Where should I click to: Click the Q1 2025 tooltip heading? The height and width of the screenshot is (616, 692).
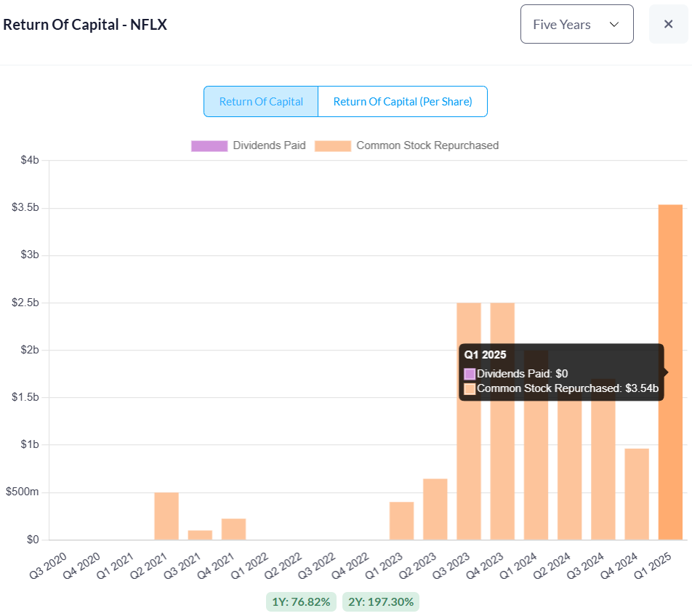click(x=485, y=355)
